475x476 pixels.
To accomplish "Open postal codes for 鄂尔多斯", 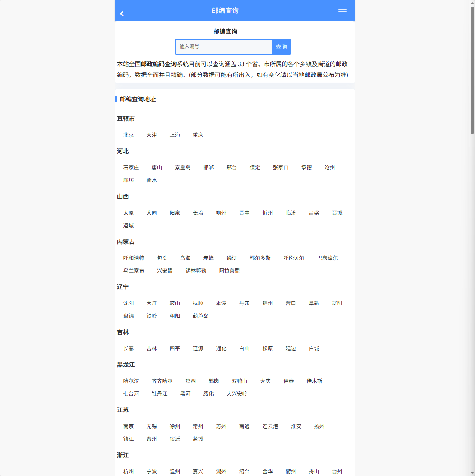I will (260, 258).
